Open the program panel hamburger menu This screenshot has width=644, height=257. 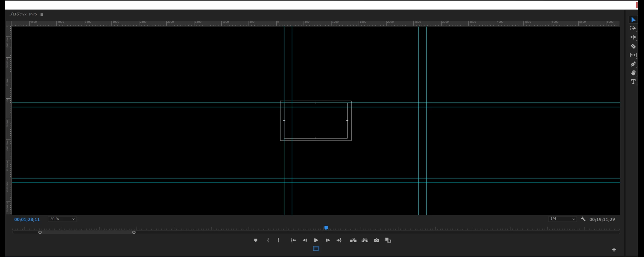click(x=42, y=14)
